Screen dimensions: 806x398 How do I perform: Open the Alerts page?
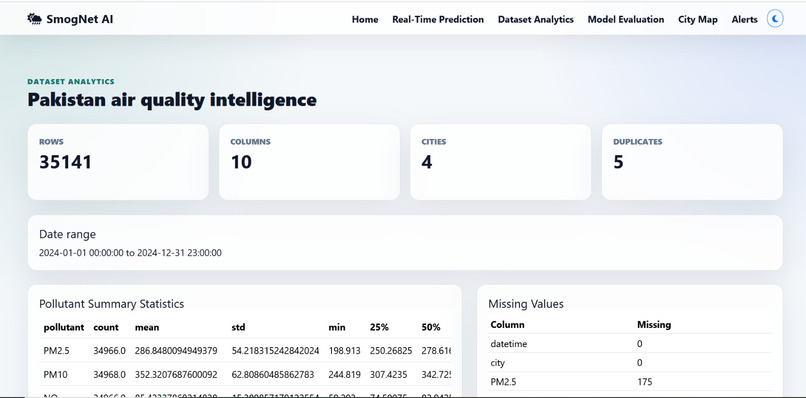click(744, 20)
